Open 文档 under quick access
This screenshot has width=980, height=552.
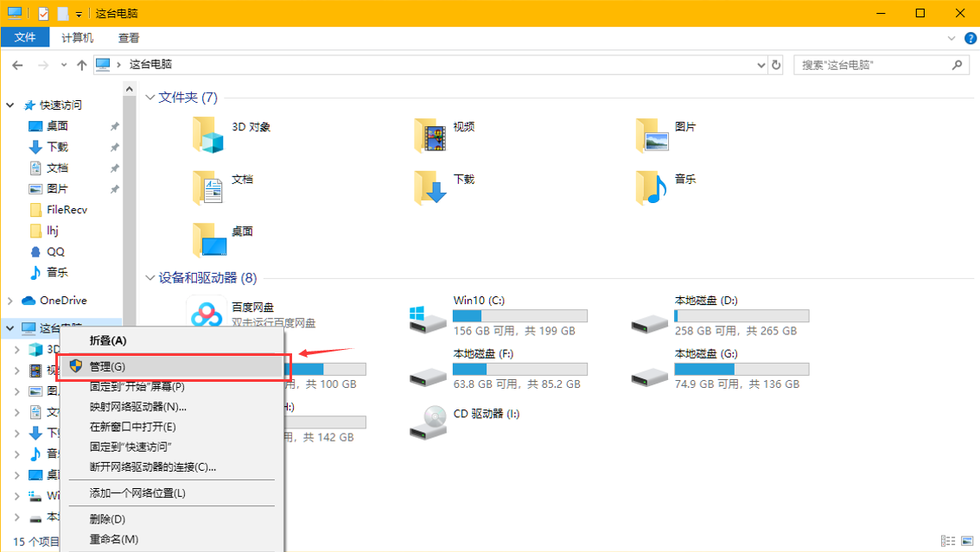[57, 168]
